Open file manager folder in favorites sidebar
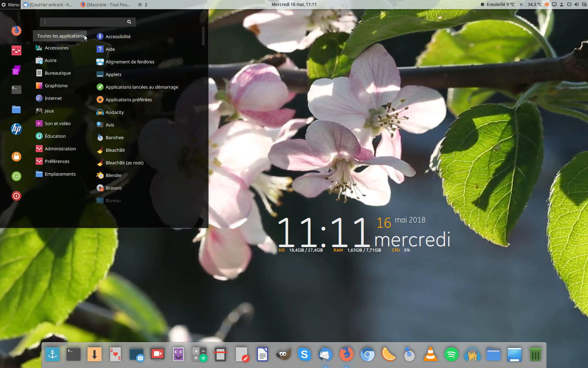The image size is (588, 368). (x=17, y=109)
